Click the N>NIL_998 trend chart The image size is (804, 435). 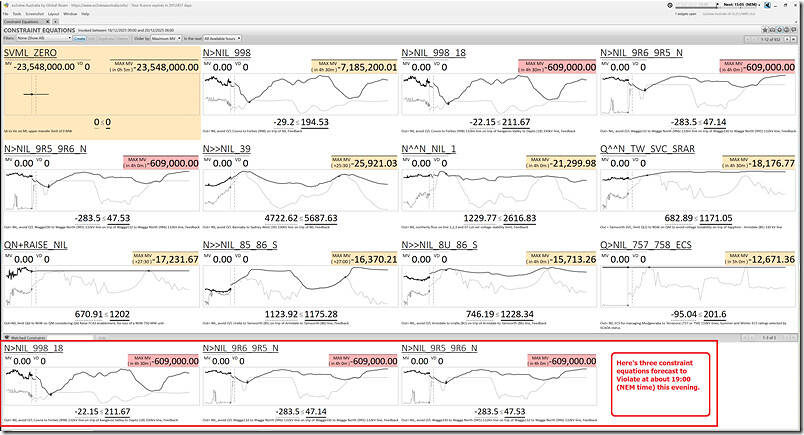click(300, 94)
